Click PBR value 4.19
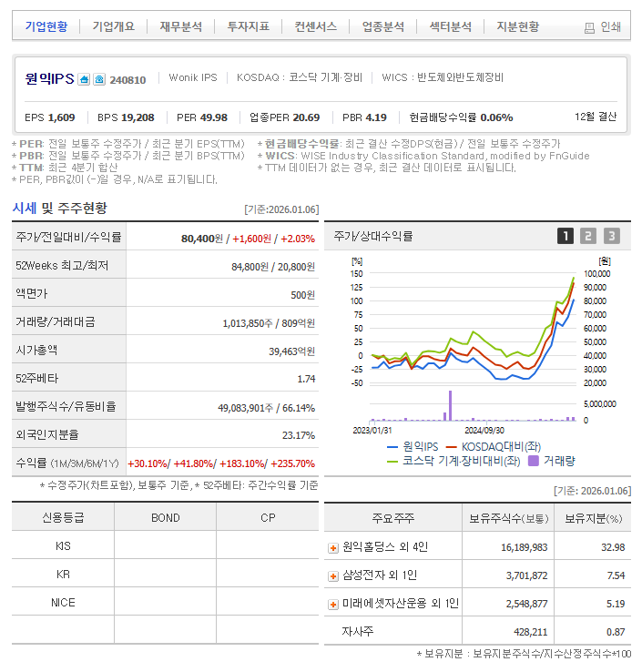642x672 pixels. tap(375, 117)
